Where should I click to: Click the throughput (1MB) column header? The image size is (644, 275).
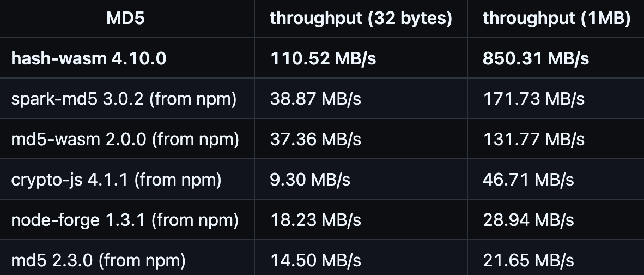(556, 19)
